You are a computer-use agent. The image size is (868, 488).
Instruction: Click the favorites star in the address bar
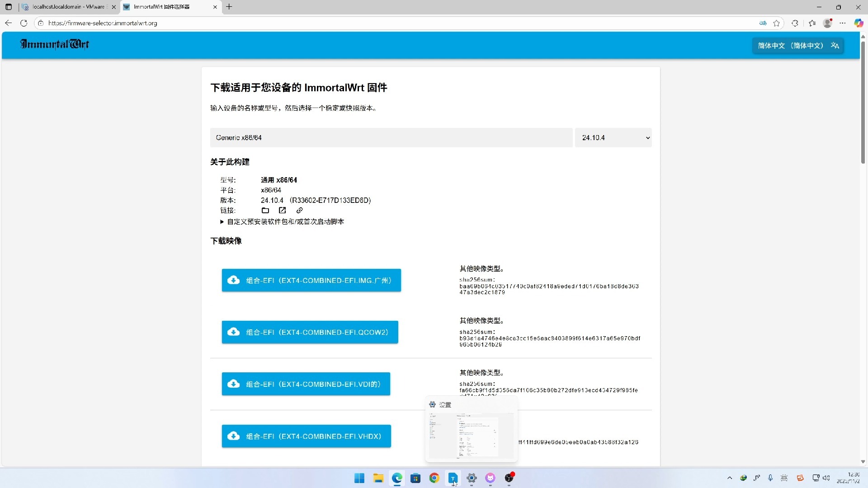click(x=777, y=23)
